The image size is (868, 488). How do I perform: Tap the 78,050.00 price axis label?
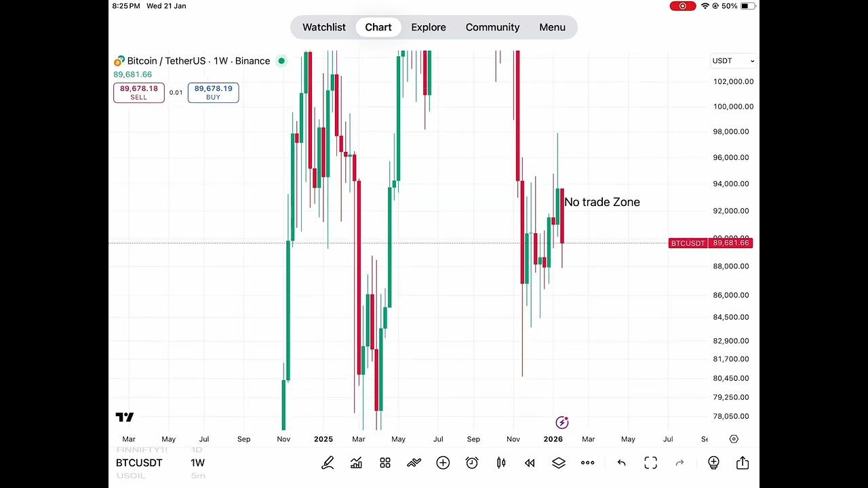click(731, 416)
